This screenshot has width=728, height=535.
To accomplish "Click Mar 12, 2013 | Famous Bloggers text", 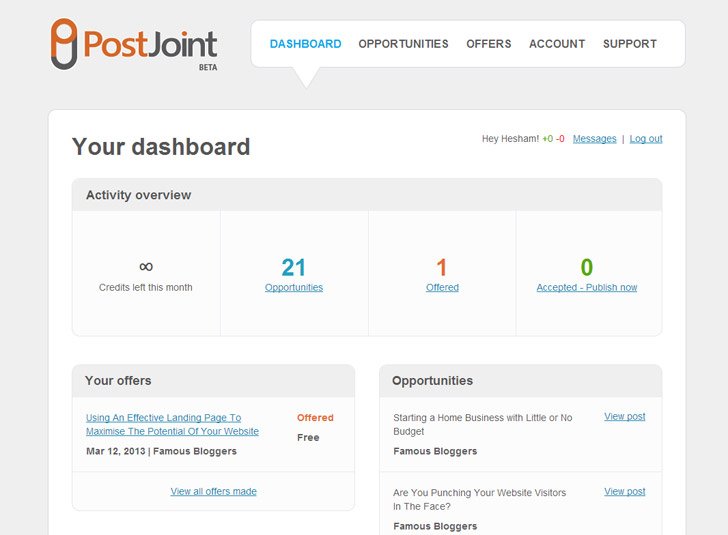I will 162,451.
